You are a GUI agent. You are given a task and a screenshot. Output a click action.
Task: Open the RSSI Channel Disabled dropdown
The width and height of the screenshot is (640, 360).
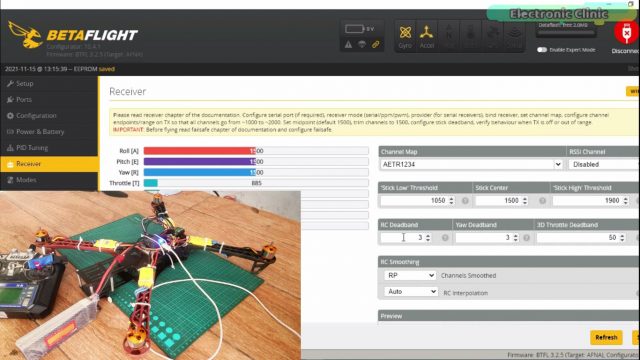(604, 164)
